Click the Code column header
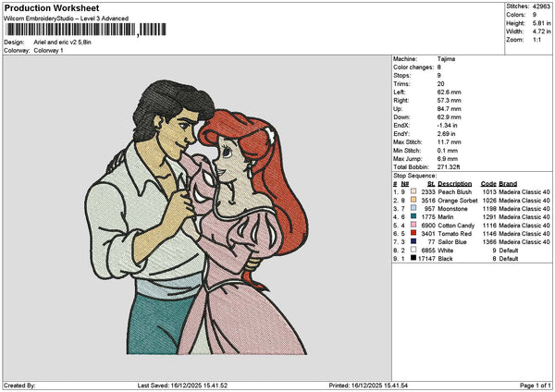 488,184
